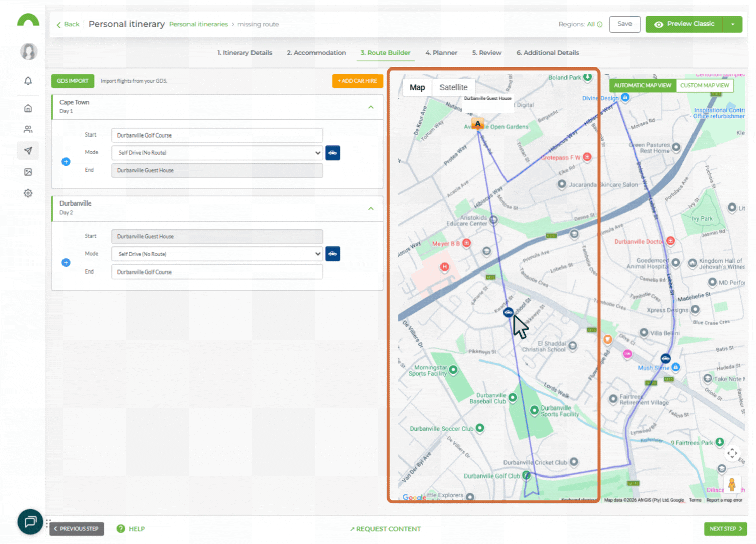Go to the 6. Additional Details tab

pos(547,53)
